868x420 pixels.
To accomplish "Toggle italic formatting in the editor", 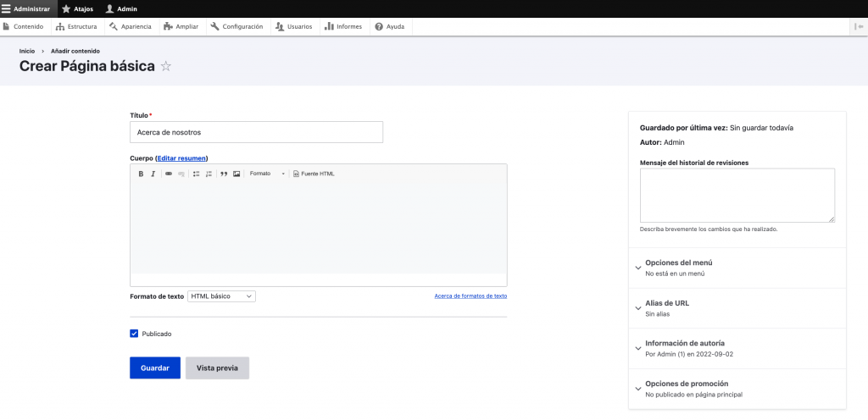I will click(153, 174).
